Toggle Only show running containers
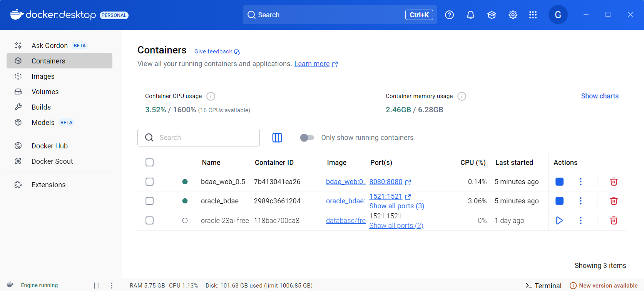This screenshot has width=644, height=291. coord(307,138)
